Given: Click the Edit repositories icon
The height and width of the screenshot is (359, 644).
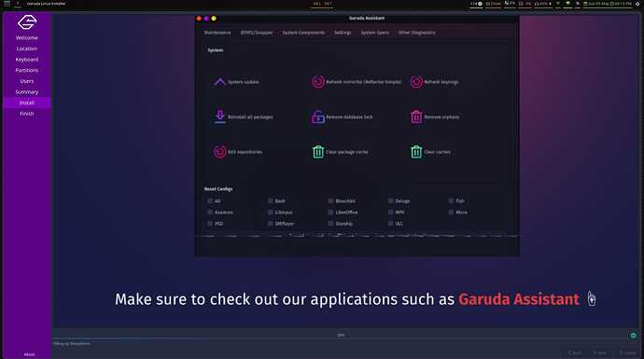Looking at the screenshot, I should pos(219,152).
